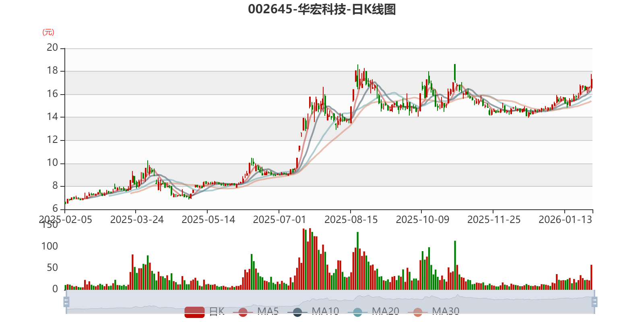
Task: Hide the MA30 moving average line
Action: tap(433, 312)
